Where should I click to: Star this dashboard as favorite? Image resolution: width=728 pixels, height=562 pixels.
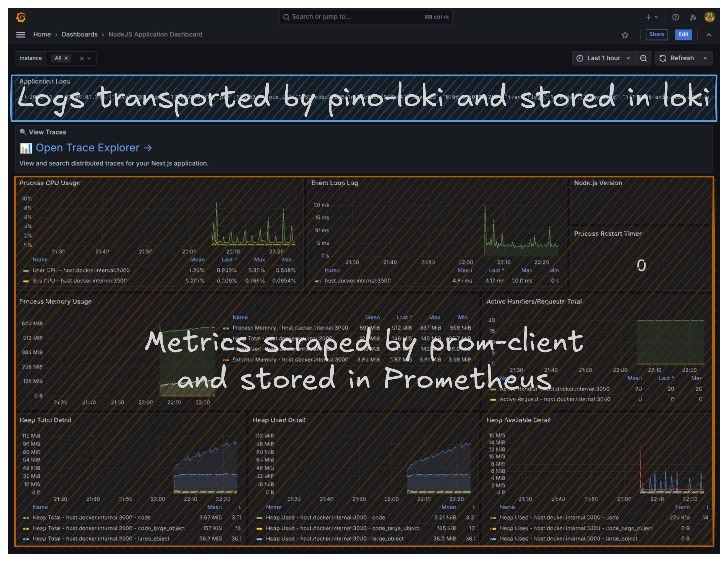pyautogui.click(x=625, y=35)
